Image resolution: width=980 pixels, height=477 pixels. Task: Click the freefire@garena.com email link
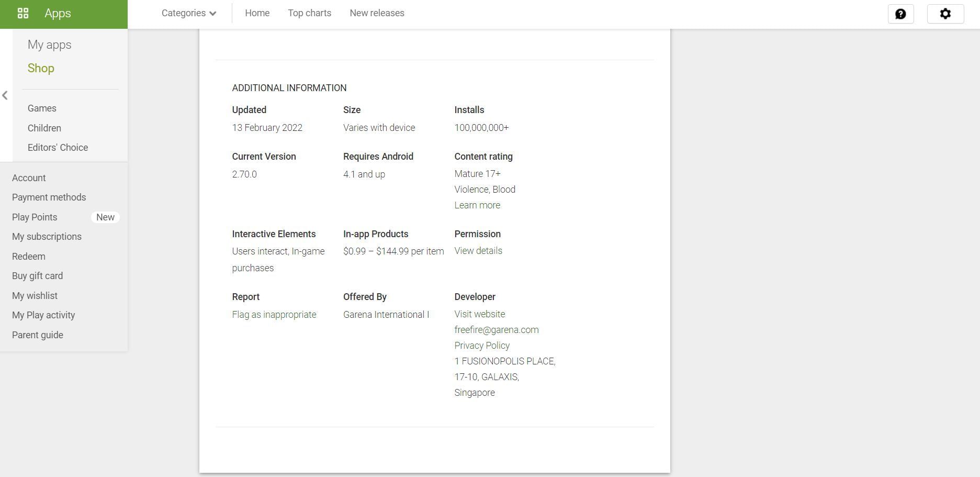496,330
